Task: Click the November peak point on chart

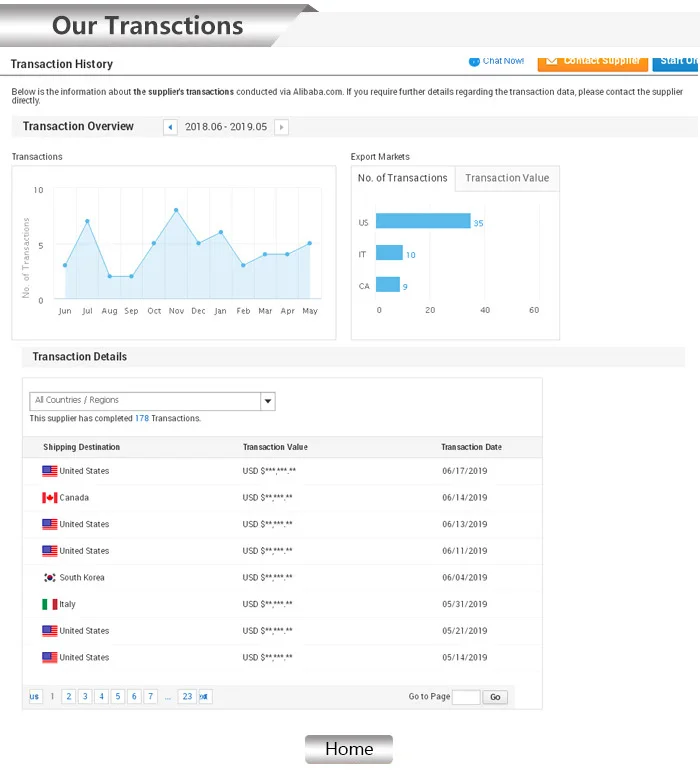Action: [x=176, y=210]
